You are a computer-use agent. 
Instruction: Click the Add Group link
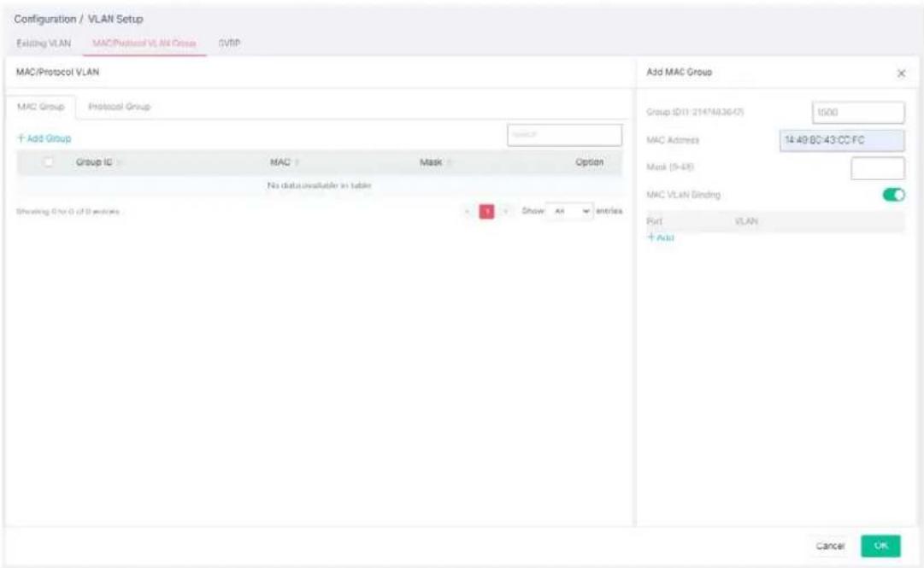pyautogui.click(x=44, y=138)
